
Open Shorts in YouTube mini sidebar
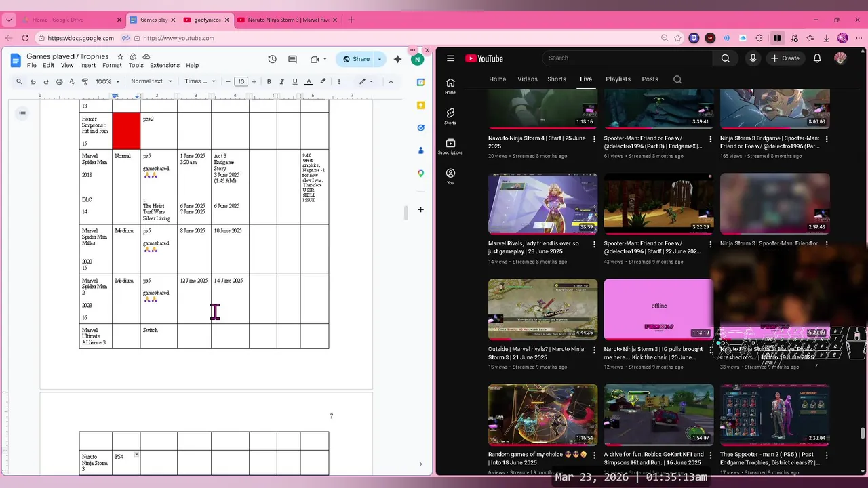(x=450, y=116)
